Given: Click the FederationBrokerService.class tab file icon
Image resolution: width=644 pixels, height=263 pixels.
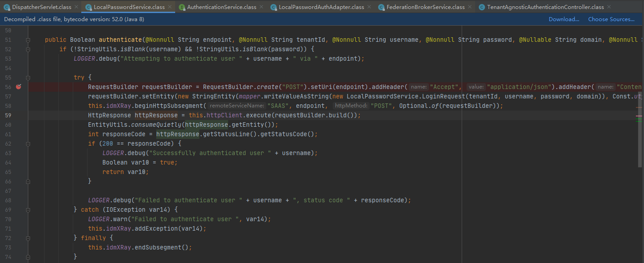Looking at the screenshot, I should [381, 7].
